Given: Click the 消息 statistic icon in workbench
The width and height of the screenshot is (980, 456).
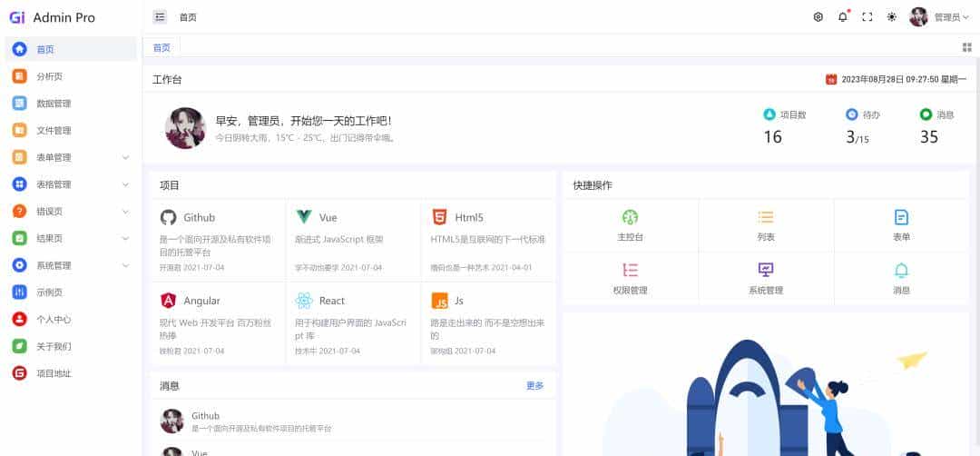Looking at the screenshot, I should coord(926,114).
